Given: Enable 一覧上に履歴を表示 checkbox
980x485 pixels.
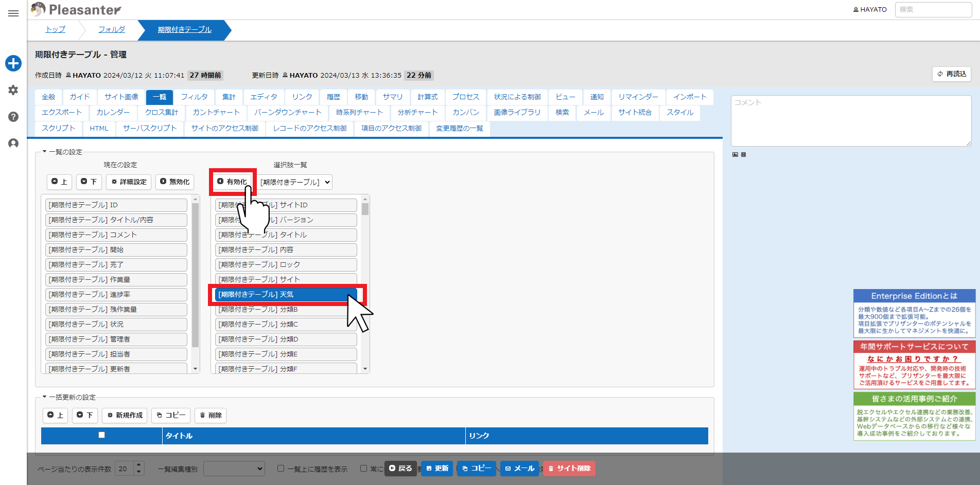Looking at the screenshot, I should click(281, 469).
